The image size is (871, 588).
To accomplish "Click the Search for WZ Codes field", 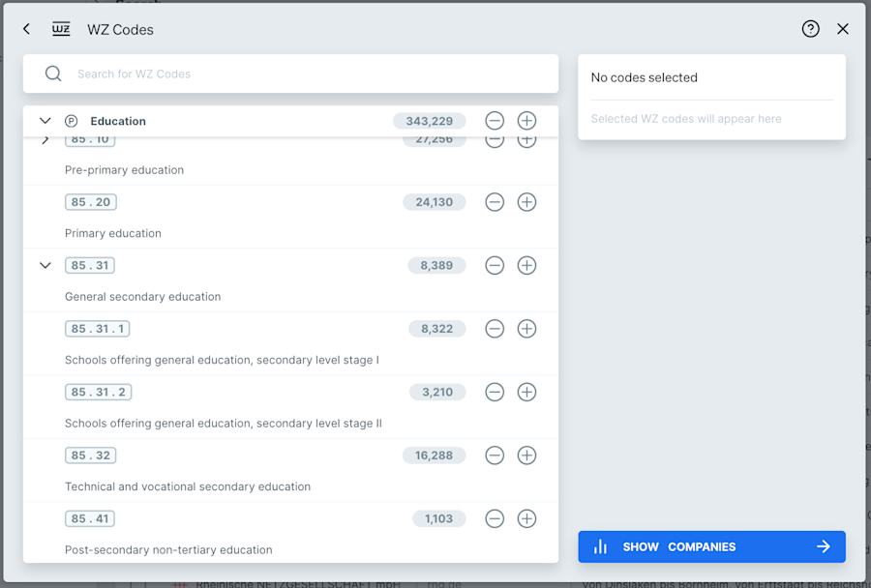I will [x=290, y=73].
